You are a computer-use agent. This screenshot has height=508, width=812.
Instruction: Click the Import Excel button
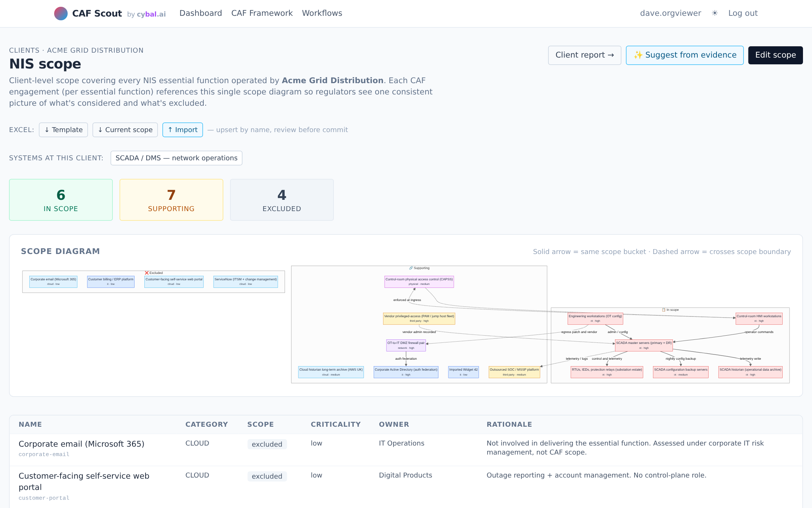click(182, 130)
